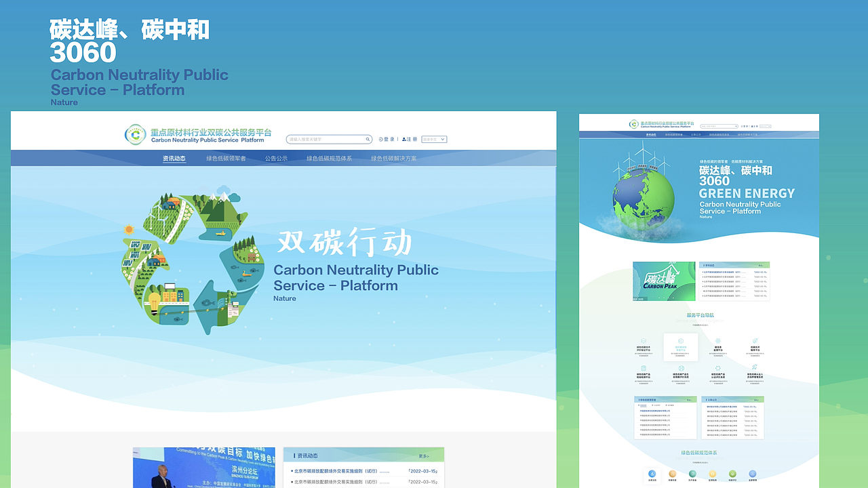
Task: Click the 登录 login icon link on the left page
Action: tap(387, 139)
